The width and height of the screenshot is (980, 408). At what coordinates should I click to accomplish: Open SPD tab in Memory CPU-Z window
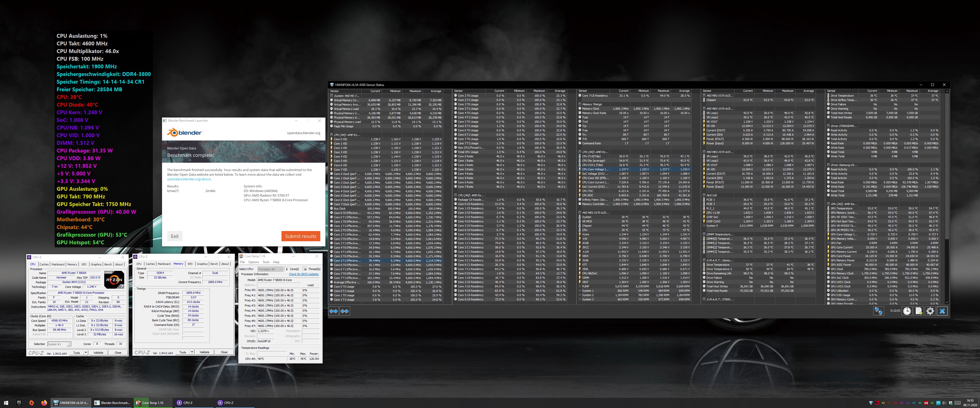190,264
